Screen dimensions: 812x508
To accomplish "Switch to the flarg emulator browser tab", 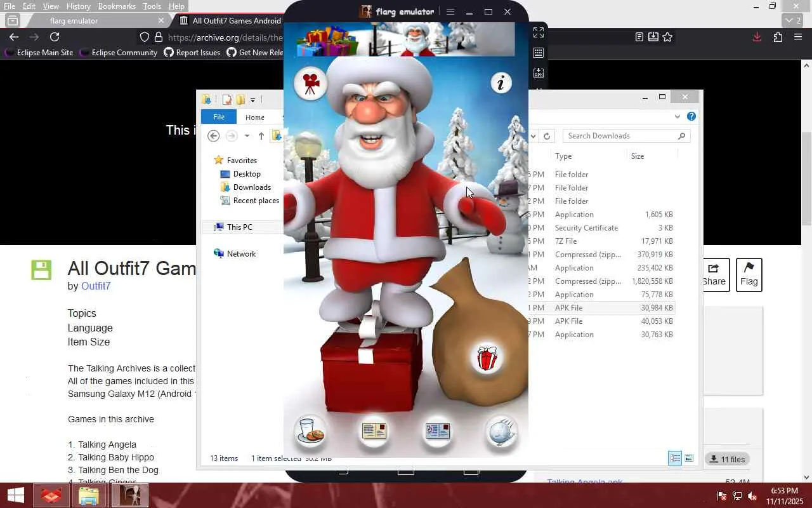I will (x=96, y=20).
